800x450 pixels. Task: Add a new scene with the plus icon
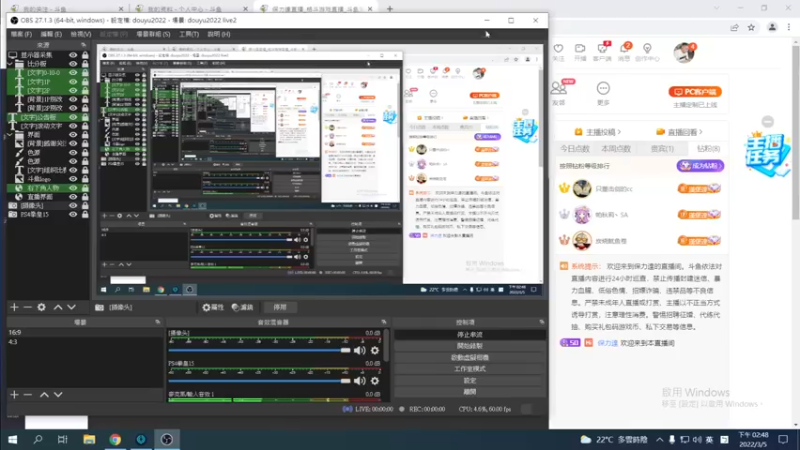point(14,394)
